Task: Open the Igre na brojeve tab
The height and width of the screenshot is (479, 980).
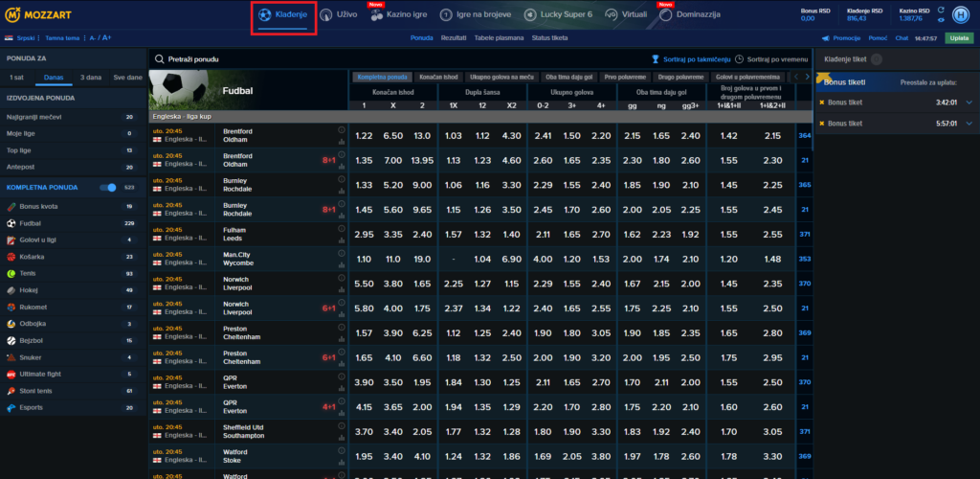Action: pyautogui.click(x=475, y=14)
